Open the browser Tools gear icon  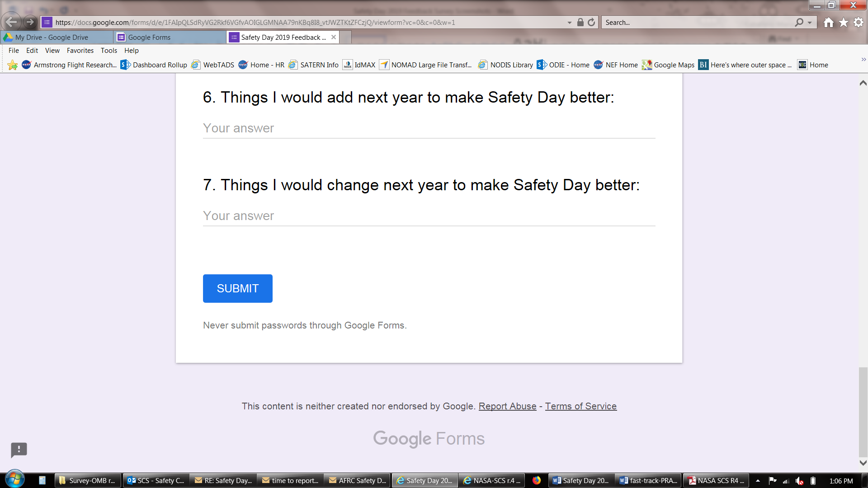tap(859, 22)
